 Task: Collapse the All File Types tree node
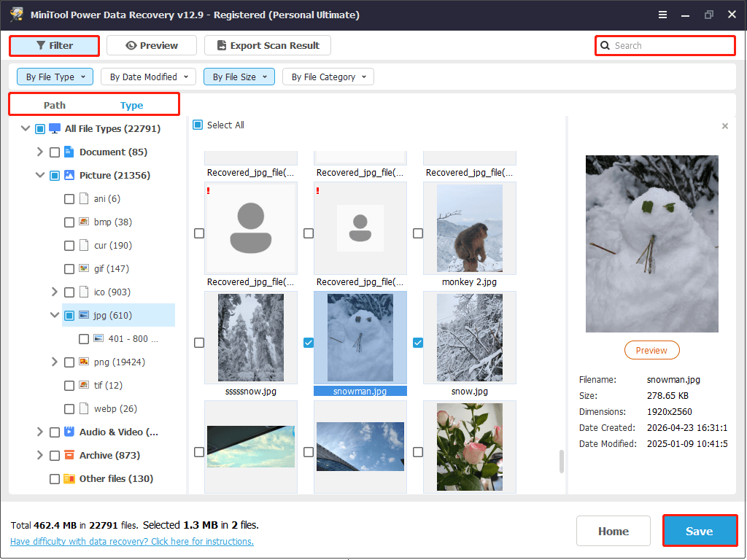coord(26,128)
